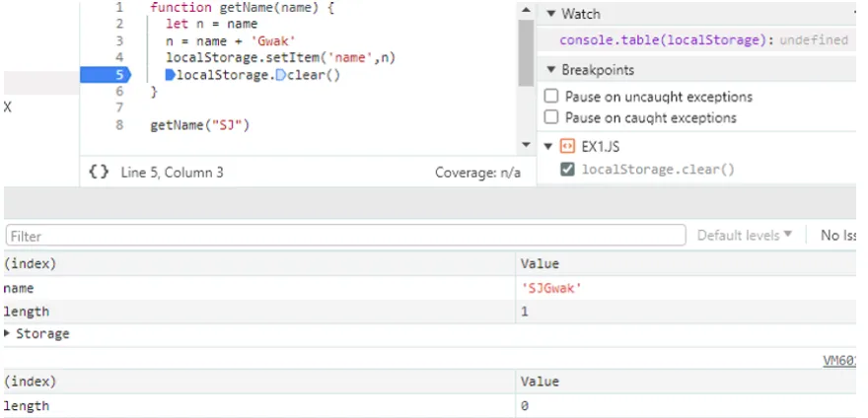
Task: Collapse the EX1.JS breakpoint group
Action: pos(548,147)
